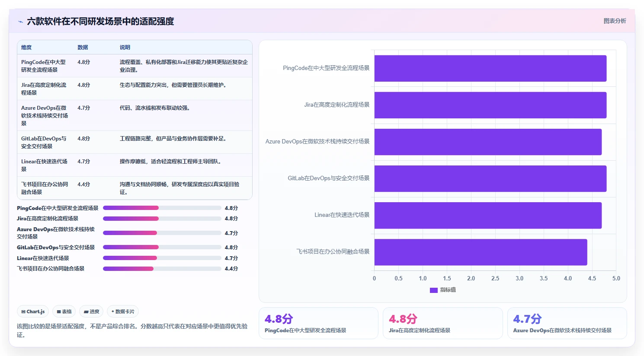644x356 pixels.
Task: Click the Jira bar in the chart
Action: click(x=490, y=105)
